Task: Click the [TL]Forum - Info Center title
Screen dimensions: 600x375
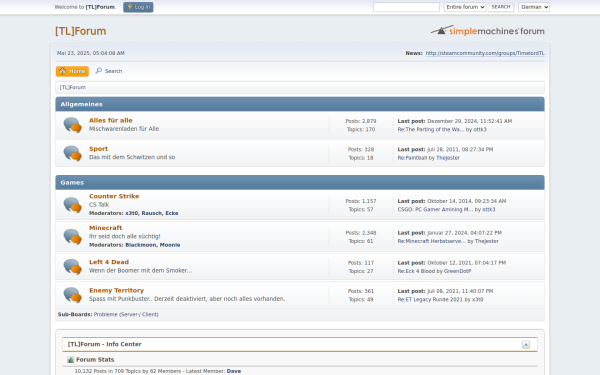Action: pyautogui.click(x=104, y=344)
